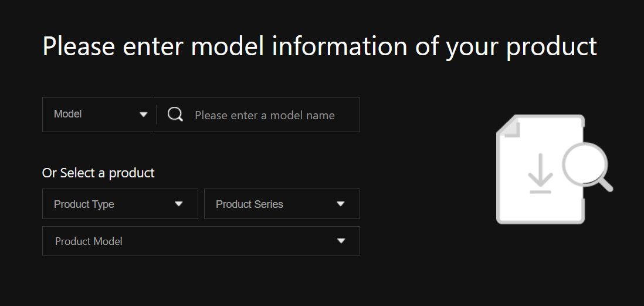Click the 'Product Model' label text

point(89,241)
